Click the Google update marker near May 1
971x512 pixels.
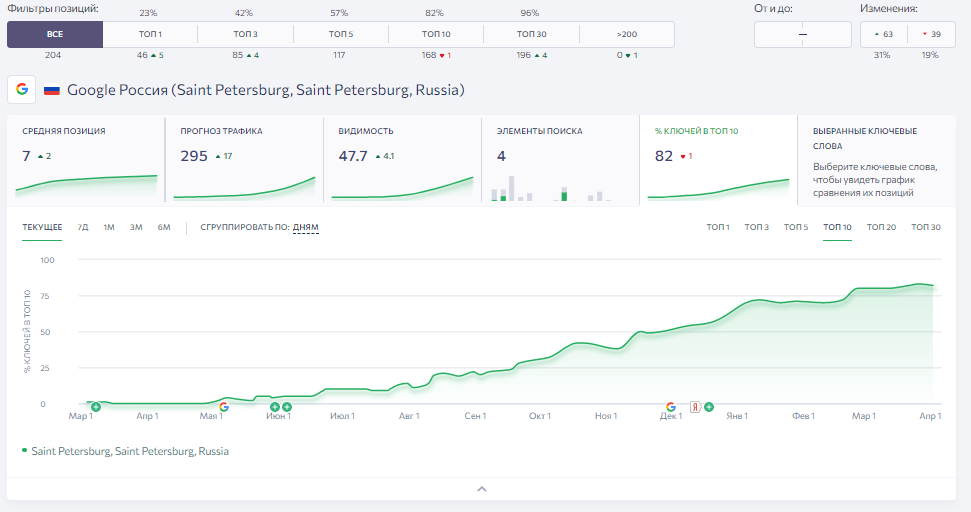point(224,407)
